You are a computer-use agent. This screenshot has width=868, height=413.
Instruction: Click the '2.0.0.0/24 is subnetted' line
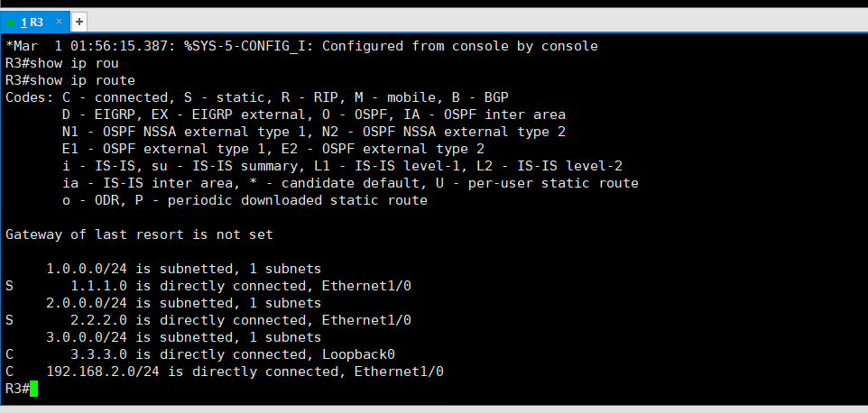click(184, 304)
